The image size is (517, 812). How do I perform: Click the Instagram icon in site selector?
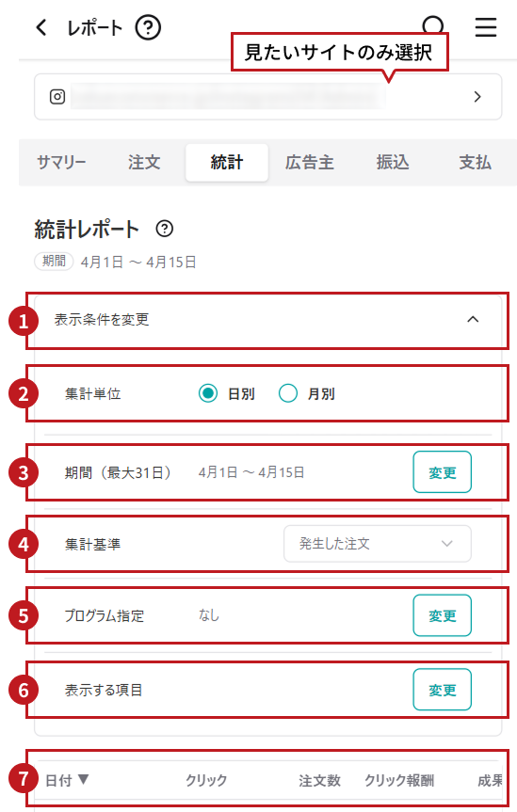coord(57,97)
